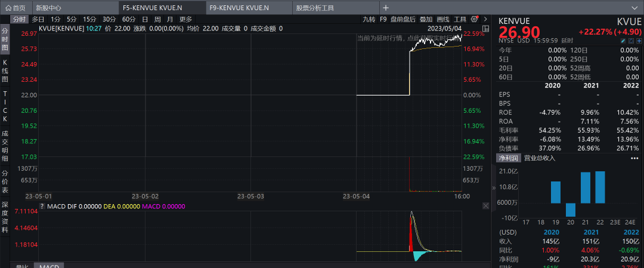Switch to F9-KENVUE KVUE.N tab

(239, 8)
